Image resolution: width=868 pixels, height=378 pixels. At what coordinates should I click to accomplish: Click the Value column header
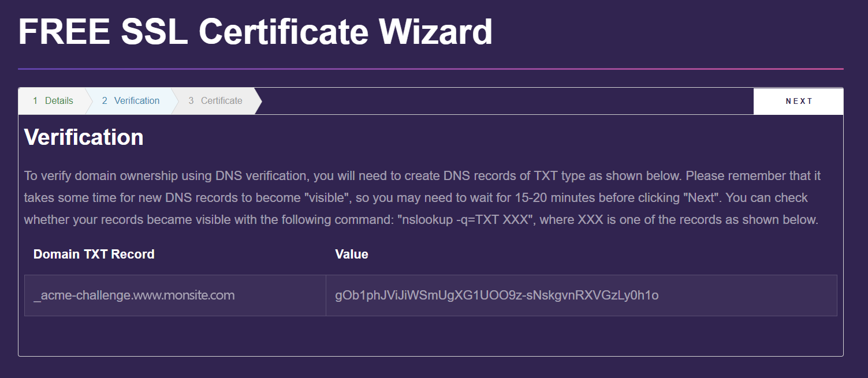352,254
